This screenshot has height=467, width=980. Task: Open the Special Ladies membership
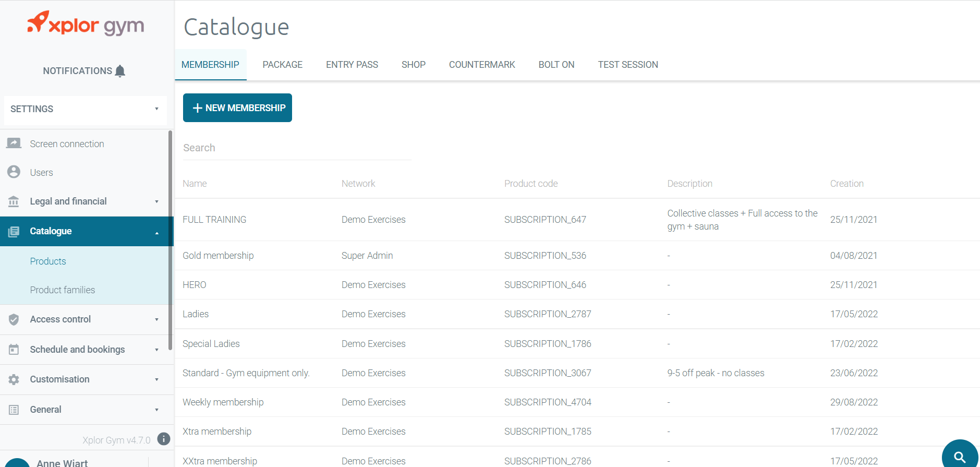[577, 344]
